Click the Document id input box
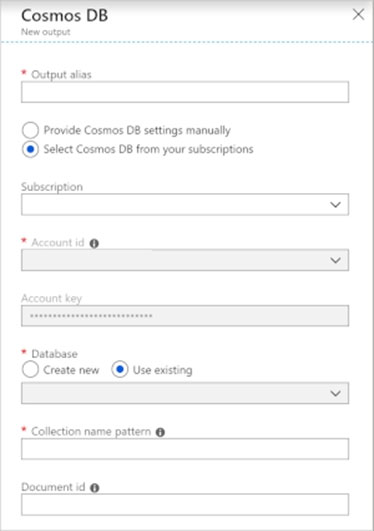 tap(185, 504)
